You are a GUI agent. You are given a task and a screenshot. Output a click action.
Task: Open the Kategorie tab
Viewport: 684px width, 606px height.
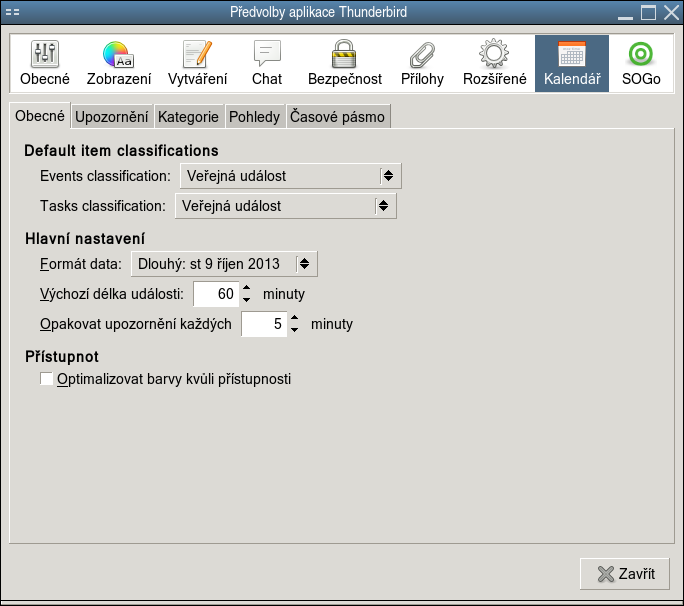point(188,117)
